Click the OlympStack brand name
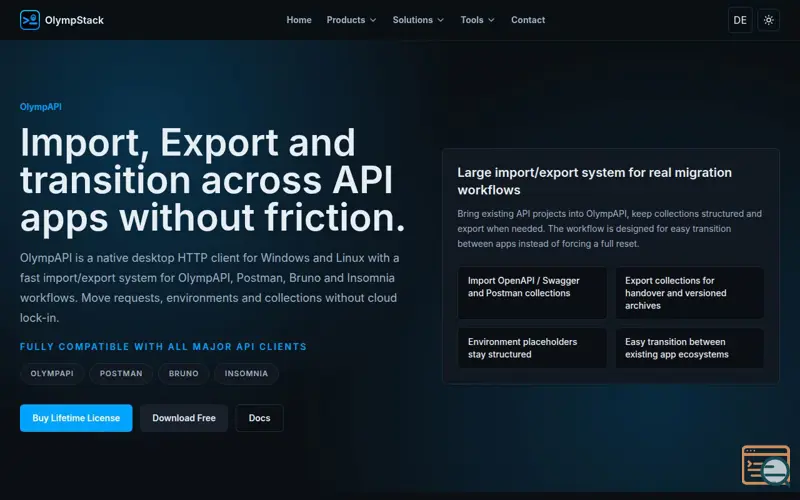Viewport: 800px width, 500px height. tap(74, 20)
